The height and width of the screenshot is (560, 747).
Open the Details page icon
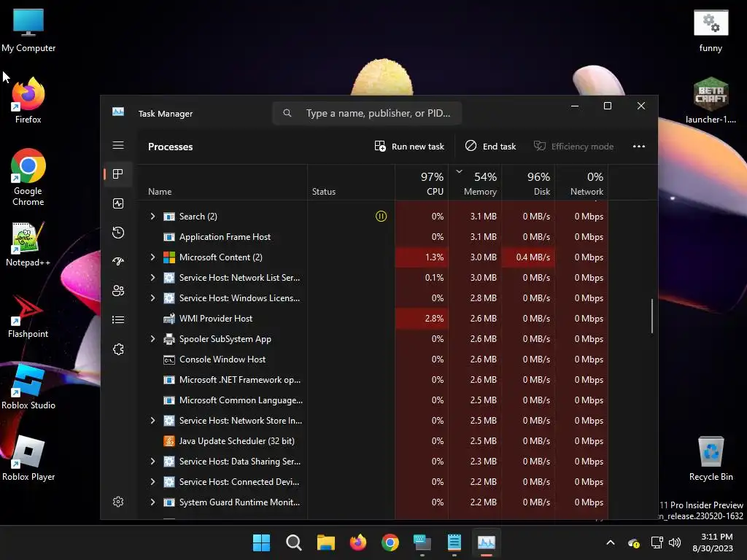tap(117, 319)
